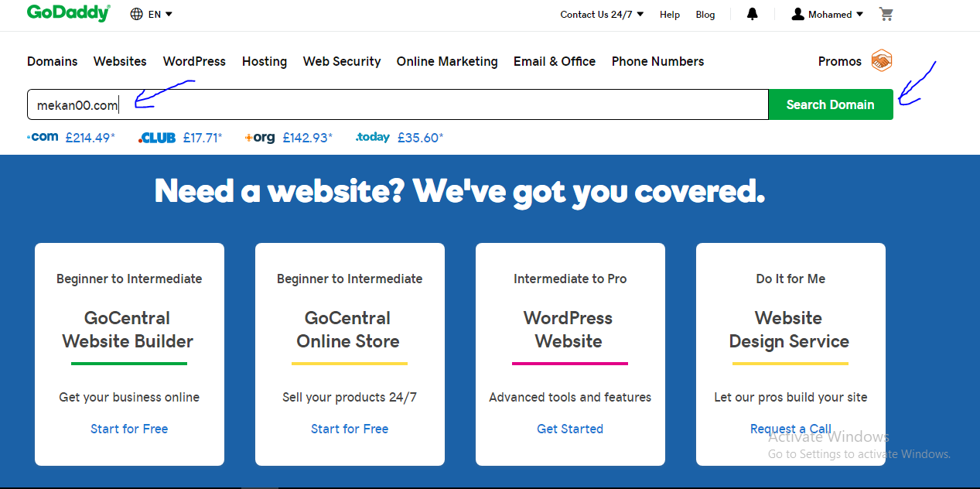Click the 'Intermediate to Pro' label
This screenshot has height=489, width=980.
(x=570, y=279)
